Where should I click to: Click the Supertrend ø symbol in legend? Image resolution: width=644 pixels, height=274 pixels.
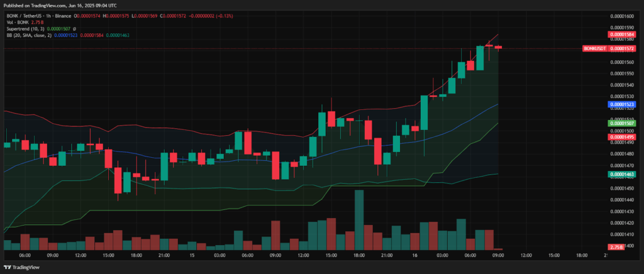coord(74,29)
